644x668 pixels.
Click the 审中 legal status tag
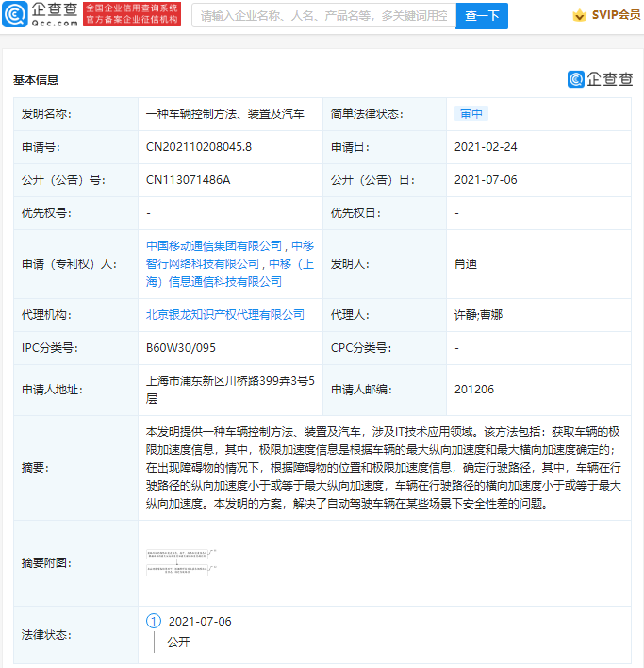(x=471, y=114)
